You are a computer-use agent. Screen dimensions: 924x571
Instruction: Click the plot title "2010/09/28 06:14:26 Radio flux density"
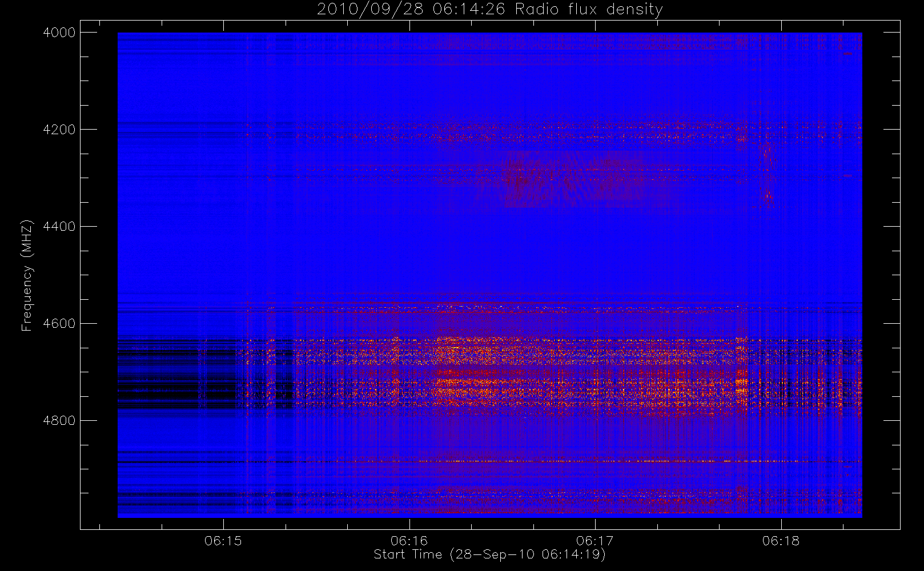coord(489,10)
